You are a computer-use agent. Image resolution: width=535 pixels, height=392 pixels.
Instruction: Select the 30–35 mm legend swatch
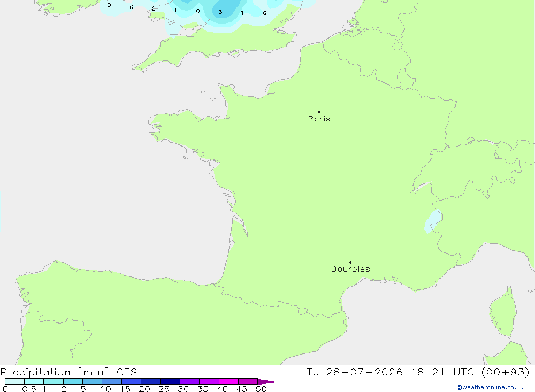pos(190,381)
